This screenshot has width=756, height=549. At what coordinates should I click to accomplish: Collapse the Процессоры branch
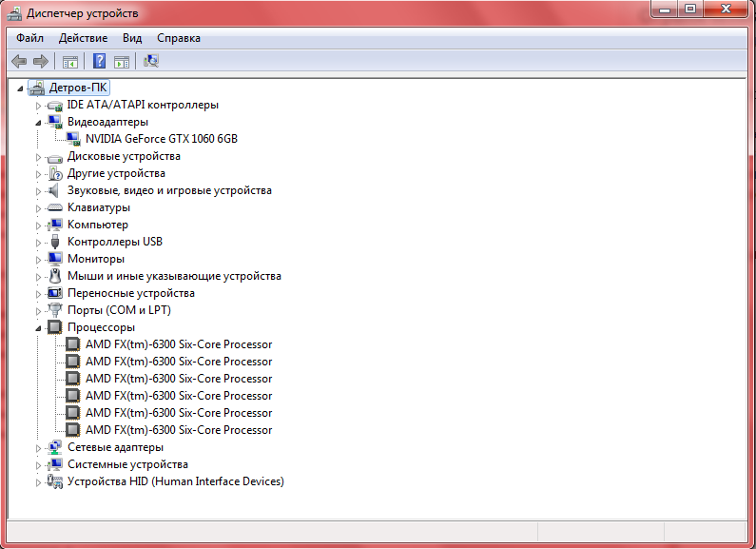pyautogui.click(x=39, y=328)
